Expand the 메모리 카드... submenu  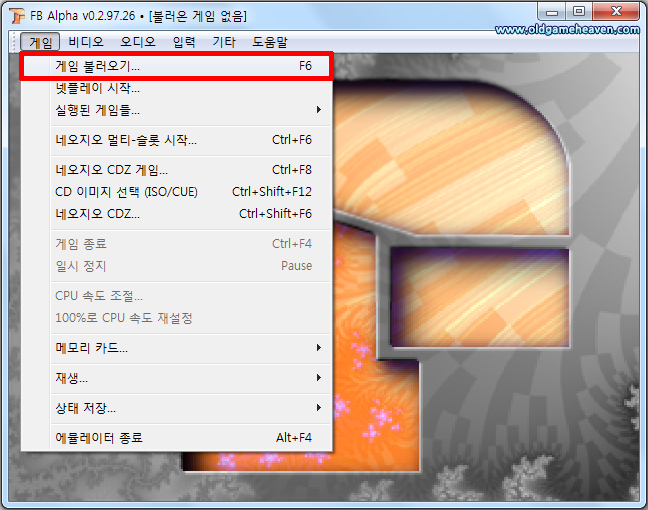(176, 348)
